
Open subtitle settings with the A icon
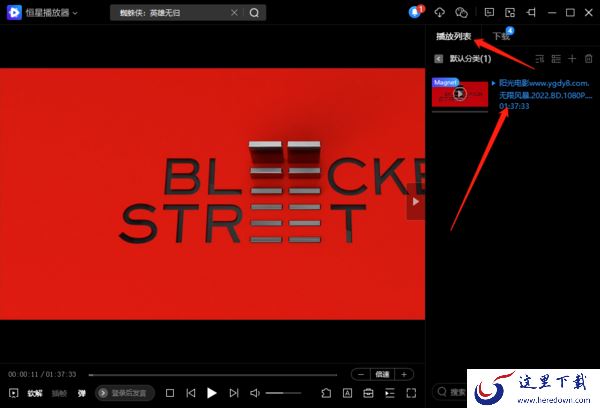(347, 393)
